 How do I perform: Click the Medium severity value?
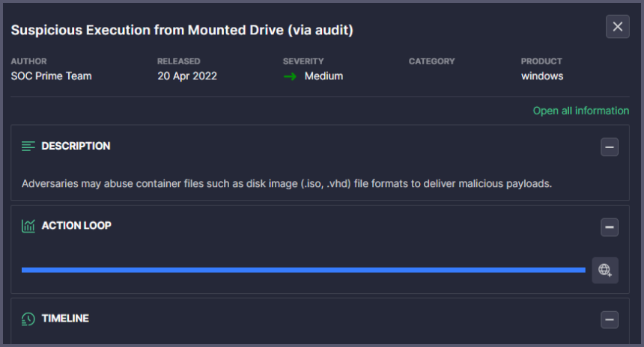(323, 76)
